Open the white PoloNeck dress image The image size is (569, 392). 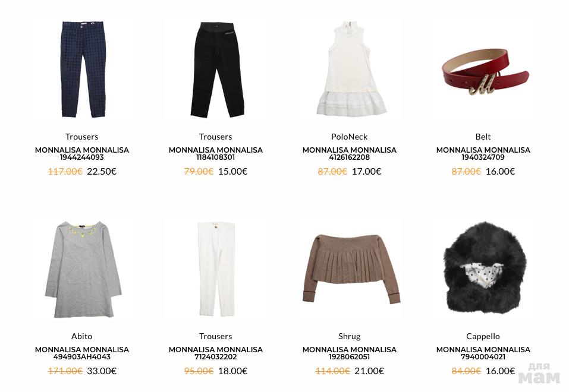(351, 68)
